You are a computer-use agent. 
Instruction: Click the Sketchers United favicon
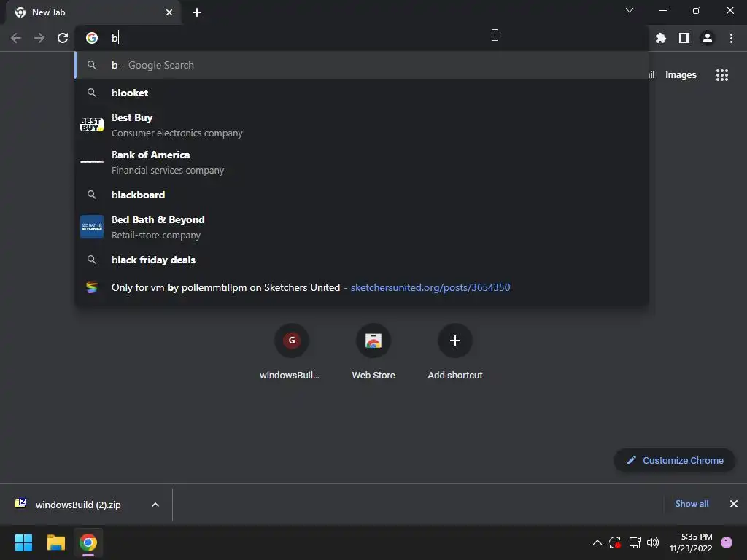pyautogui.click(x=92, y=287)
